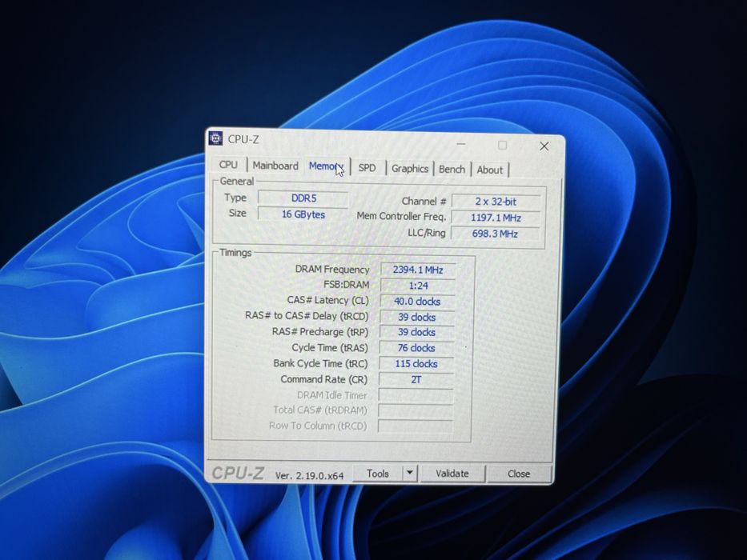Click the empty DRAM Idle Timer field

416,395
